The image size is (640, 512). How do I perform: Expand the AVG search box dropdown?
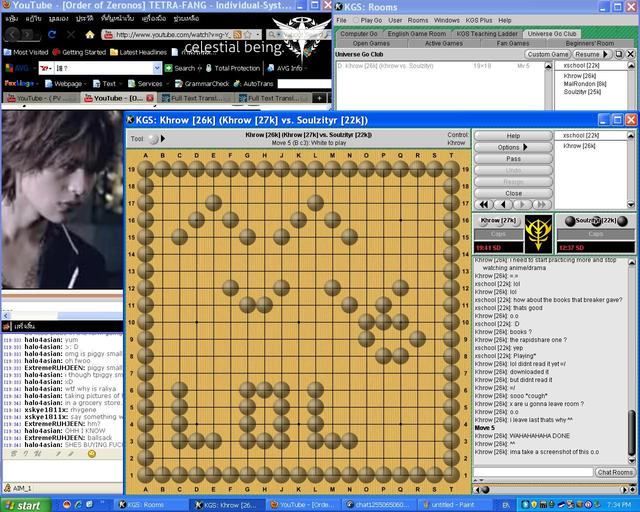tap(157, 68)
